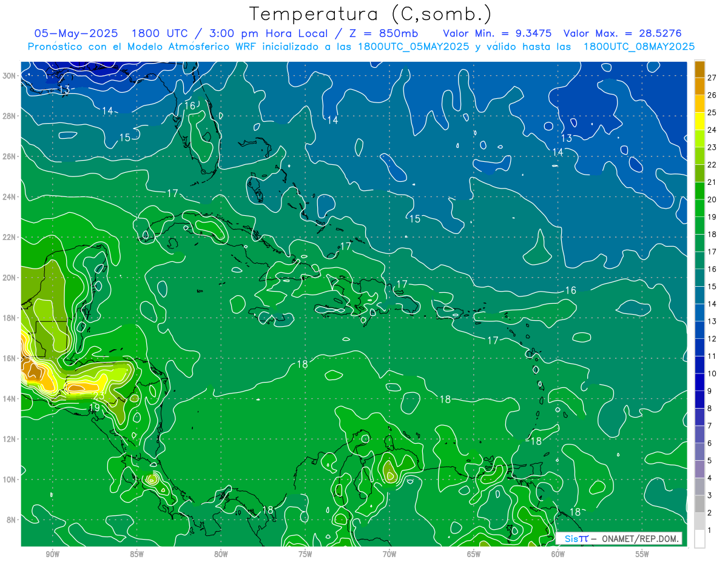Click "1800UTC_05MAY2025" initialization timestamp
This screenshot has width=728, height=562.
pos(414,47)
